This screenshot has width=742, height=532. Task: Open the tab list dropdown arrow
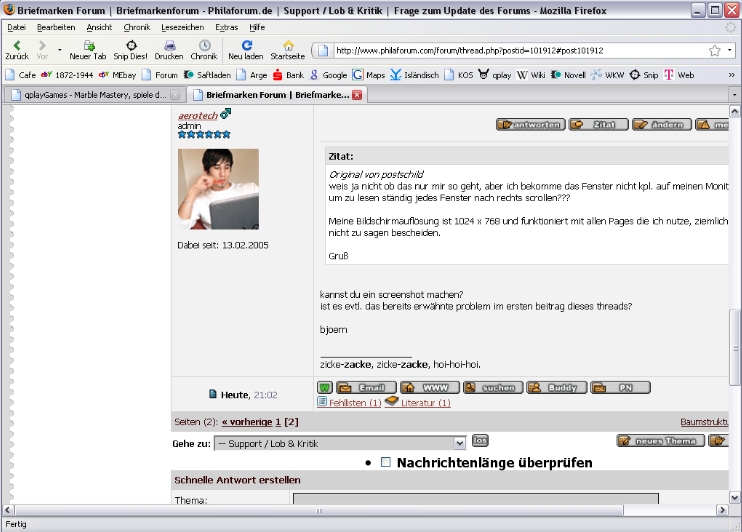click(733, 94)
